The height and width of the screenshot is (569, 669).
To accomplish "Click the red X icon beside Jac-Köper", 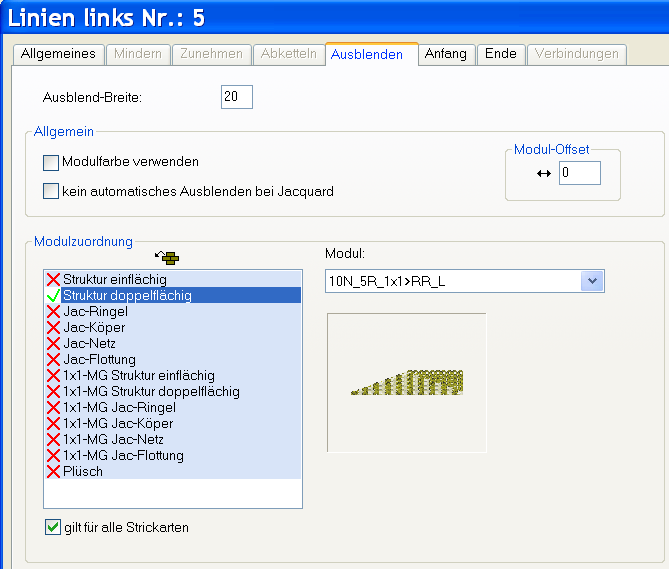I will (x=53, y=327).
